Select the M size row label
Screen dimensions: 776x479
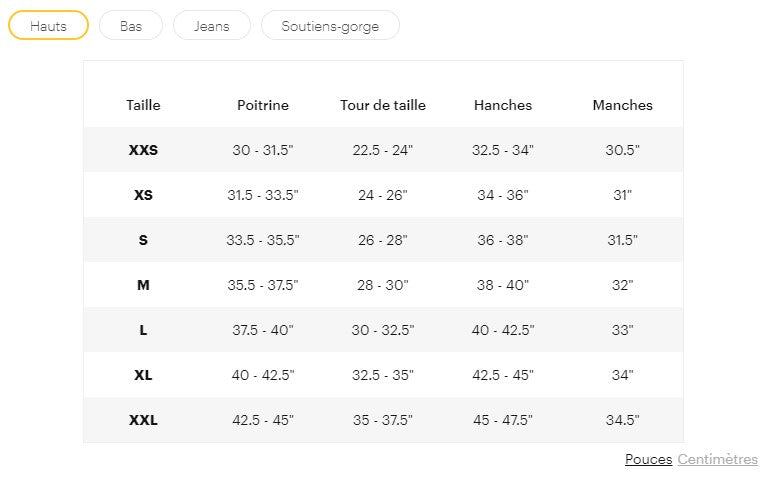pyautogui.click(x=143, y=285)
